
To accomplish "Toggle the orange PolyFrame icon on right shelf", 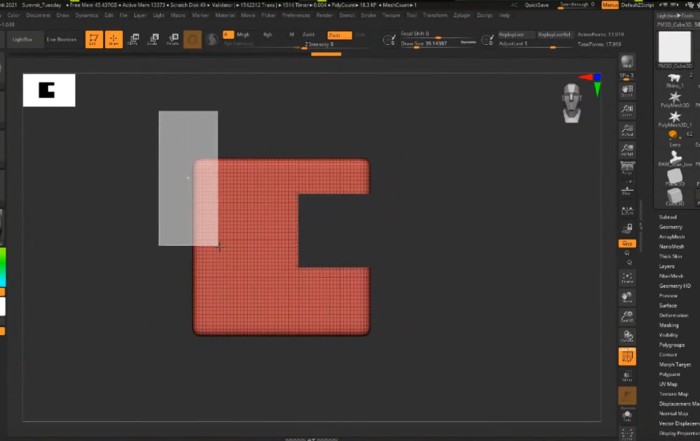I will coord(627,357).
